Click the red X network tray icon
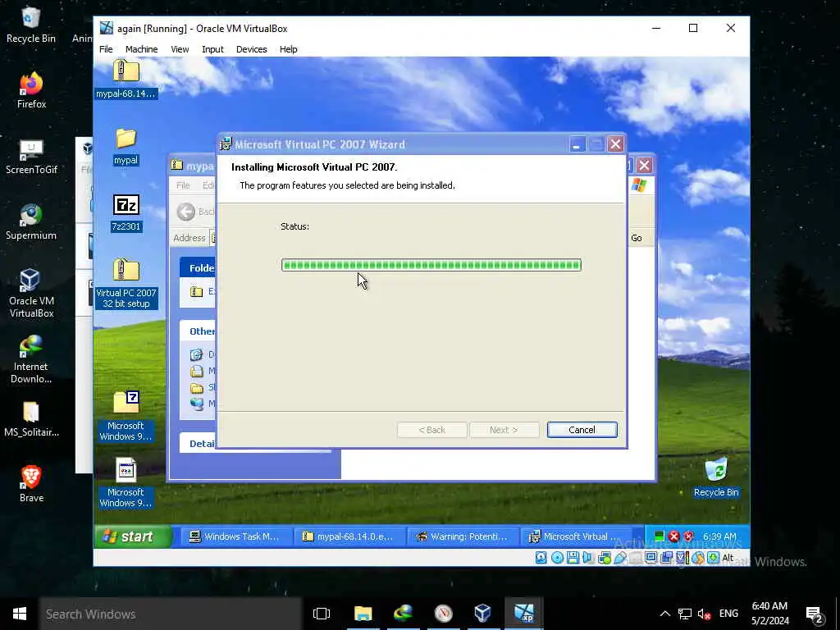The image size is (840, 630). click(674, 536)
